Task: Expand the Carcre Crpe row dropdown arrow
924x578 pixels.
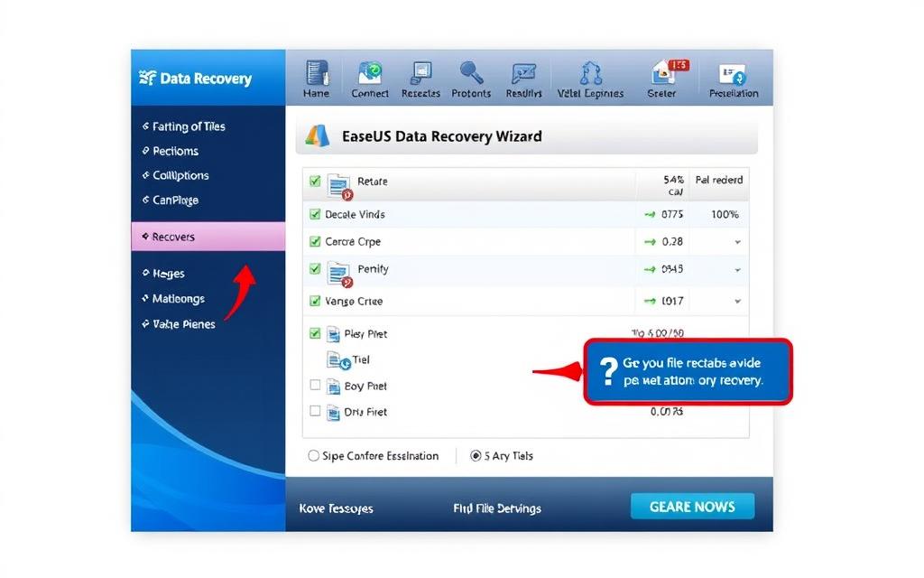Action: (738, 242)
